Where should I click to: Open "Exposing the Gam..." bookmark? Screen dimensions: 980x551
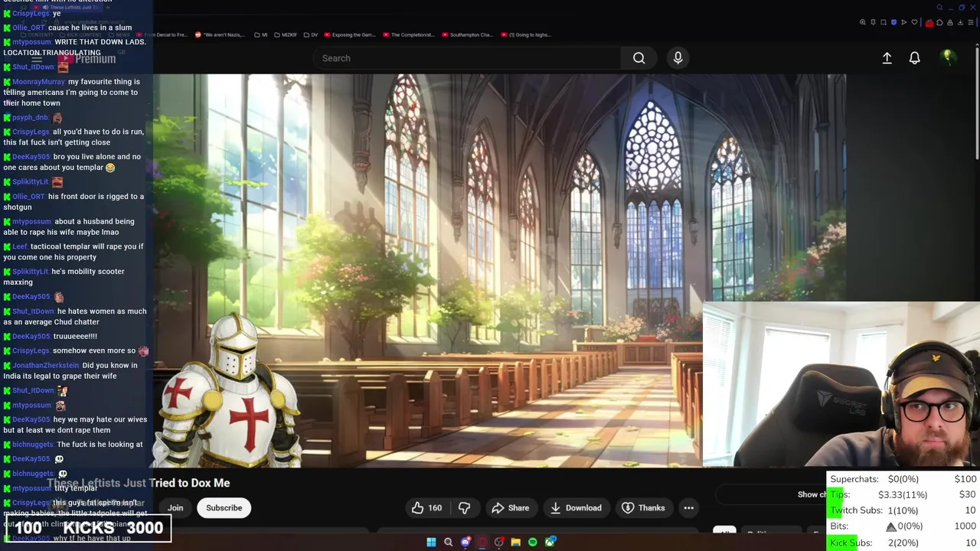pyautogui.click(x=351, y=34)
